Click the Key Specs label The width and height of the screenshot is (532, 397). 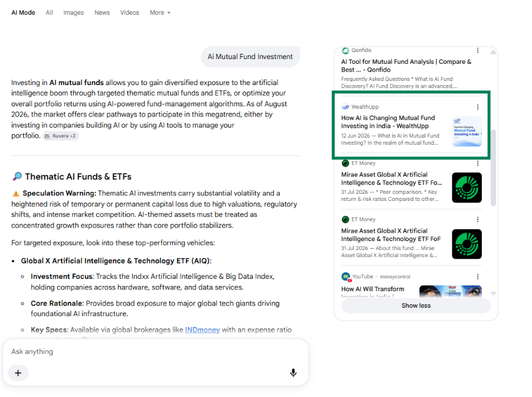point(49,330)
